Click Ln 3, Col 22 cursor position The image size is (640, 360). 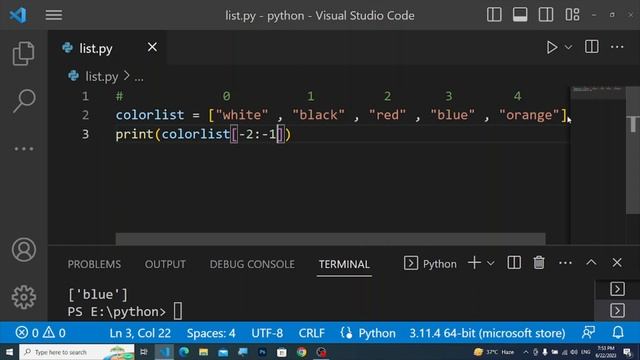140,333
